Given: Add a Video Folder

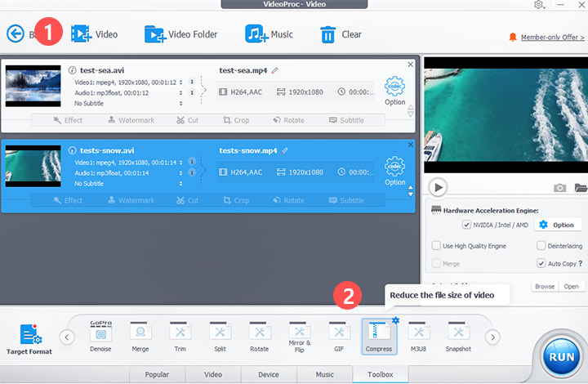Looking at the screenshot, I should click(180, 34).
